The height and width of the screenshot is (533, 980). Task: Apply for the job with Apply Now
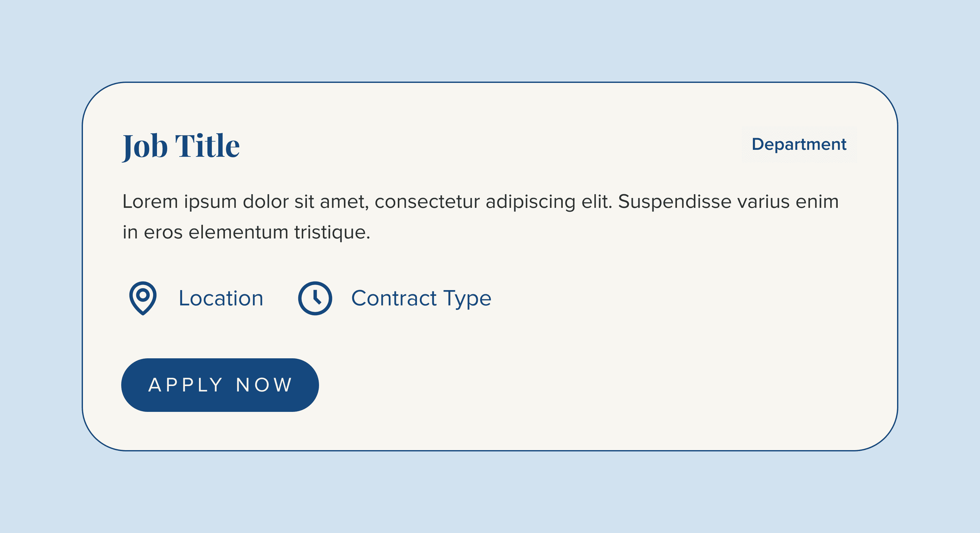(x=220, y=385)
